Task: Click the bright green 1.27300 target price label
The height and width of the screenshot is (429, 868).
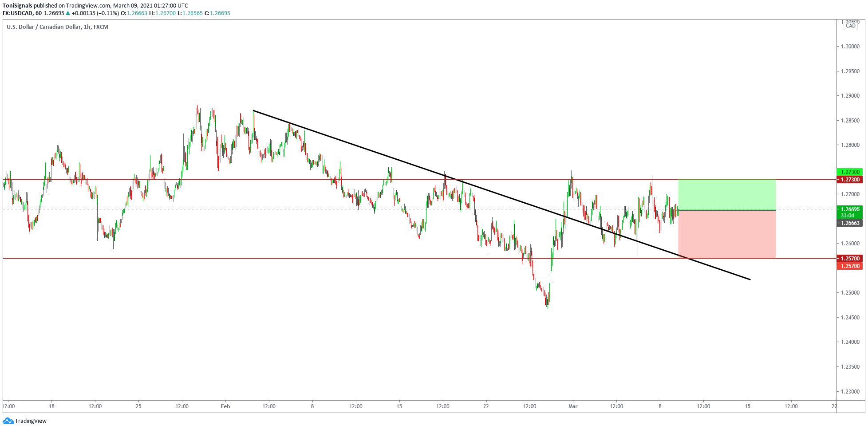Action: [x=850, y=172]
